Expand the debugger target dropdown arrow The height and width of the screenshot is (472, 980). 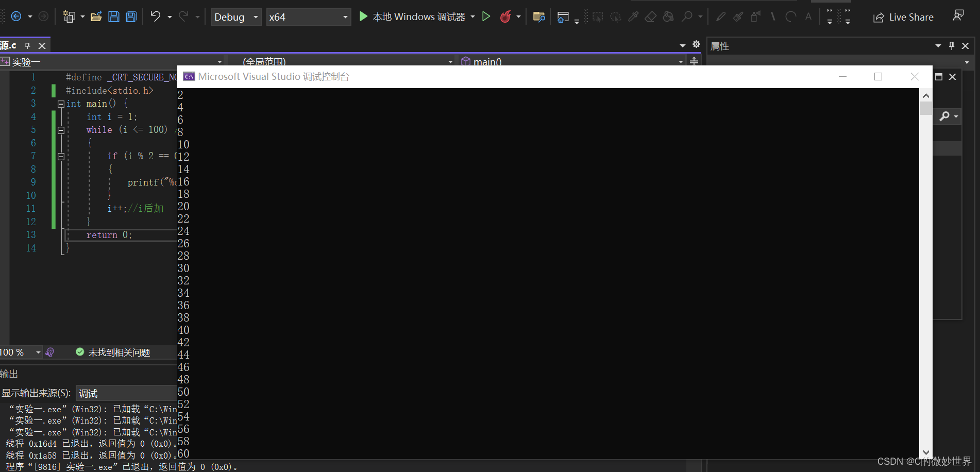[x=472, y=17]
